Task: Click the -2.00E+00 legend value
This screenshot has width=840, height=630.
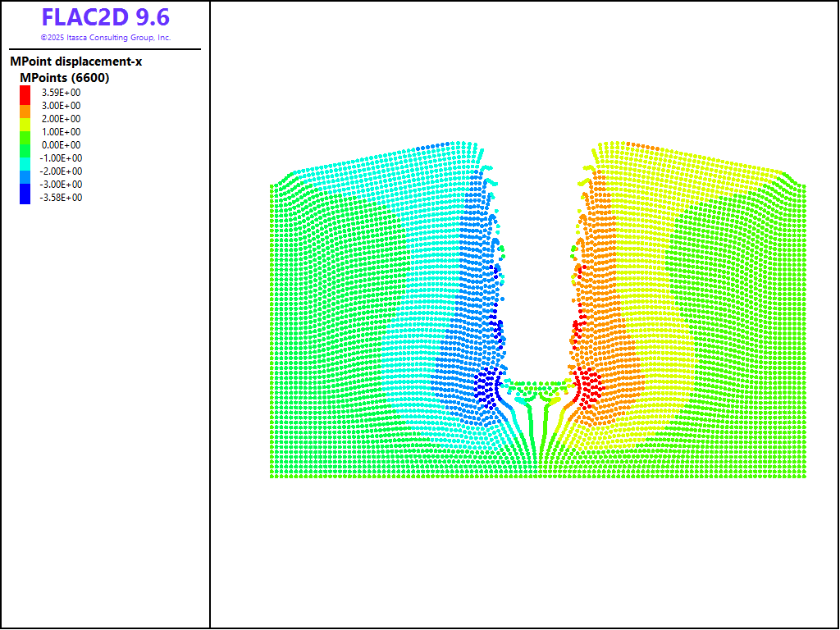Action: click(62, 171)
